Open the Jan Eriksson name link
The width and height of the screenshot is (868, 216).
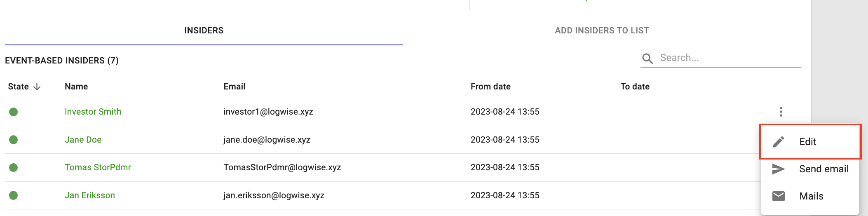click(x=89, y=195)
